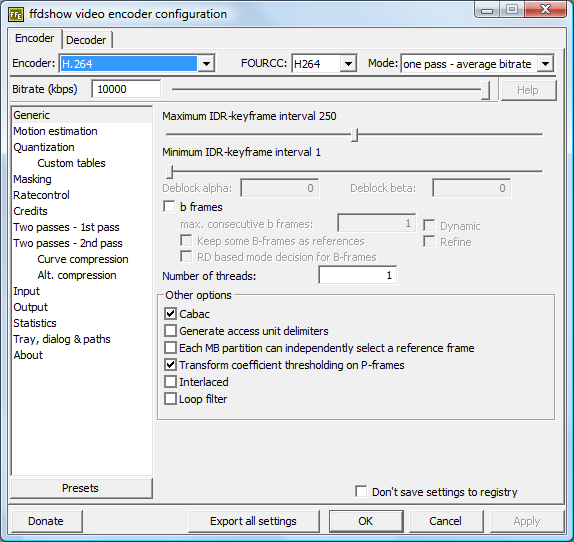Open Two passes - 2nd pass
Screen dimensions: 574x542
[68, 243]
